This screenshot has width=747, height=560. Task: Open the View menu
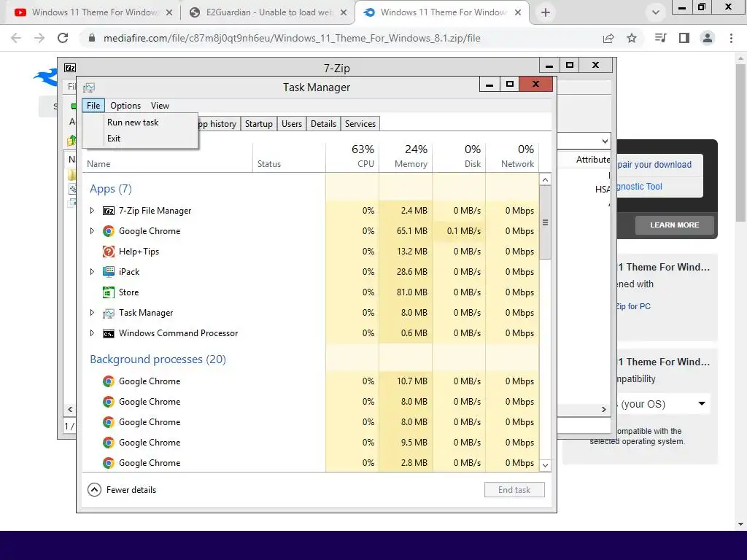[160, 106]
